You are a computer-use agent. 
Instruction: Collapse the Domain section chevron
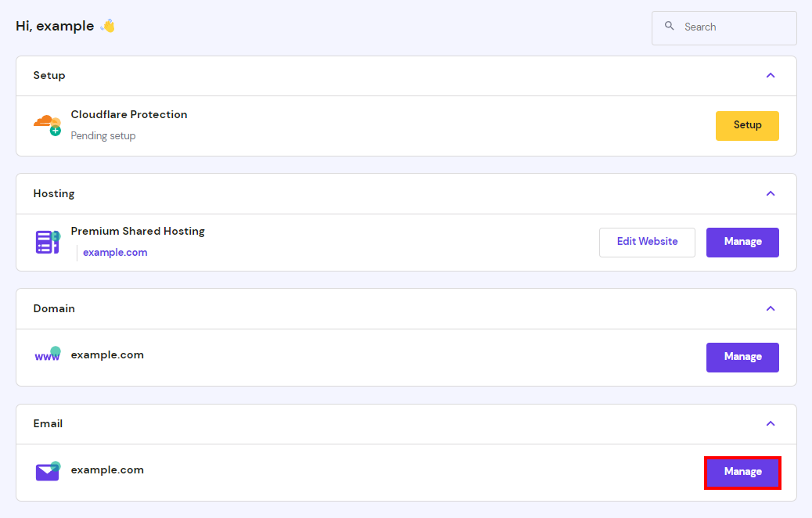pyautogui.click(x=771, y=309)
